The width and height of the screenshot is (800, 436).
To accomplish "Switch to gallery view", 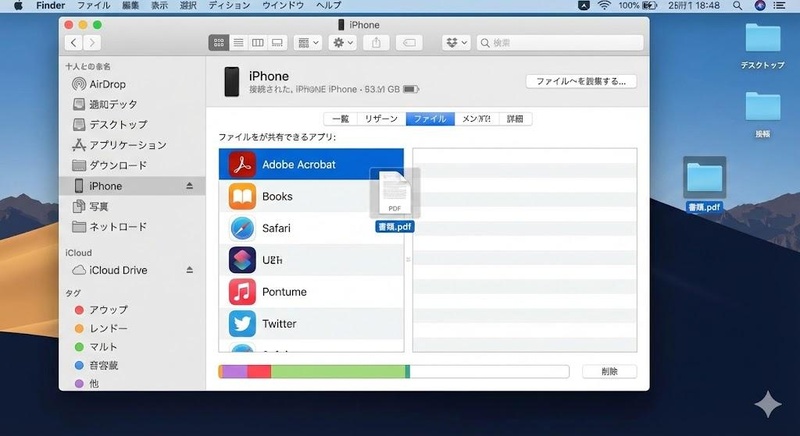I will [277, 43].
